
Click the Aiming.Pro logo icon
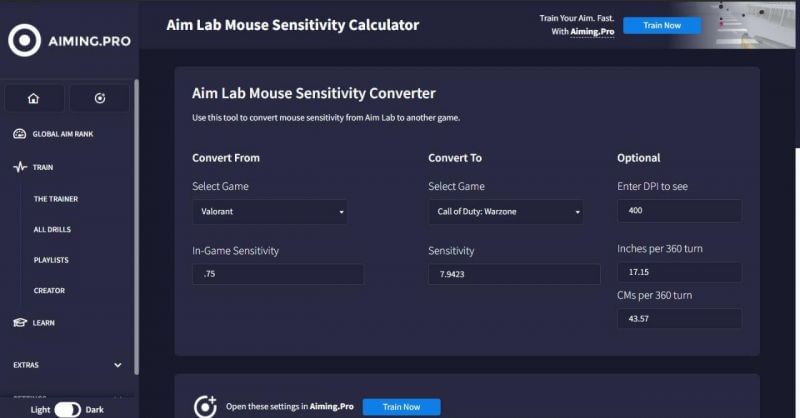click(x=24, y=40)
